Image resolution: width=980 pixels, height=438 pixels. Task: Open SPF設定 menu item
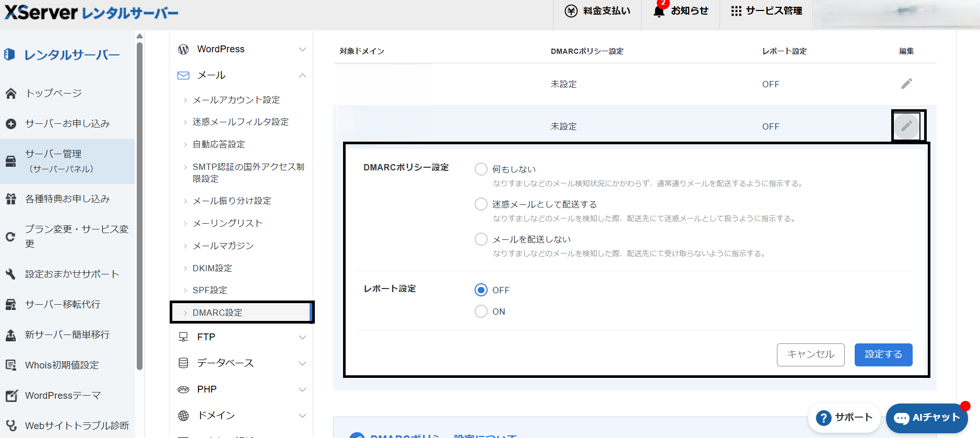[210, 290]
